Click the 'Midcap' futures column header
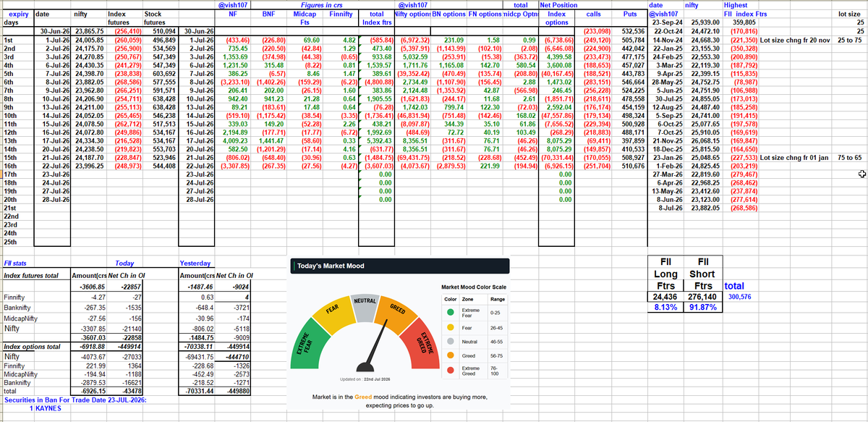 point(303,14)
